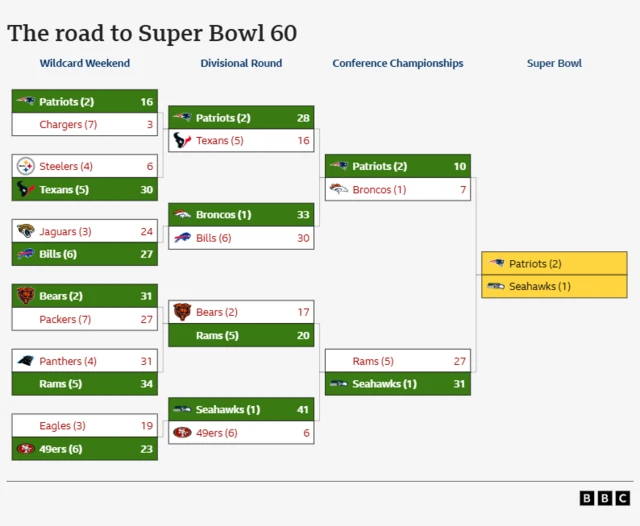Click the 'Steelers (4)' team name

(66, 166)
